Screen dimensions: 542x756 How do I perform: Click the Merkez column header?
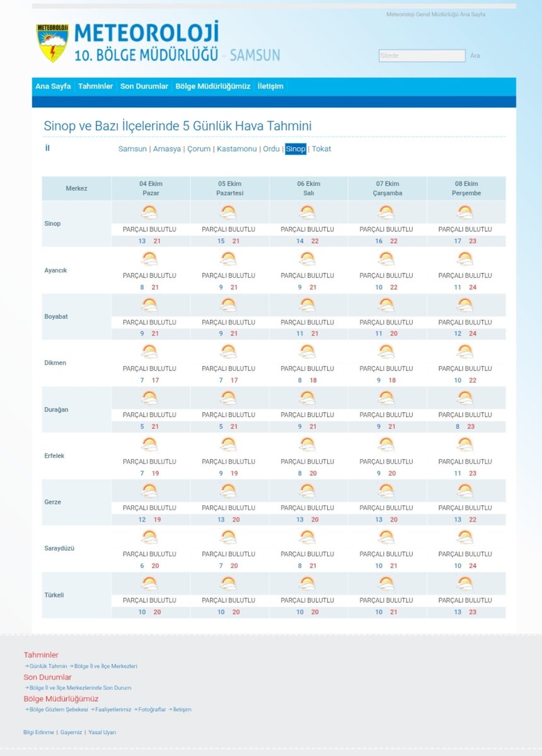[77, 188]
